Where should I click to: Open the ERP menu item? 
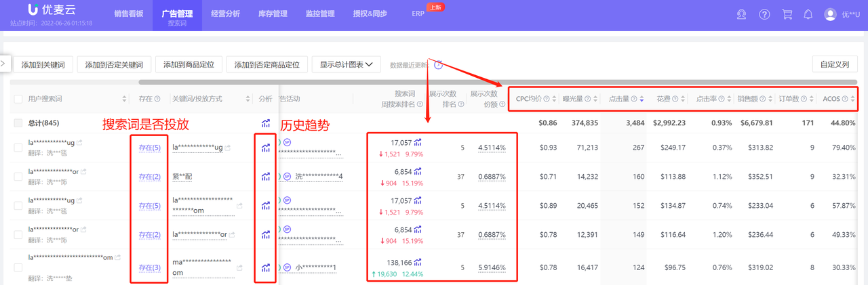coord(418,14)
